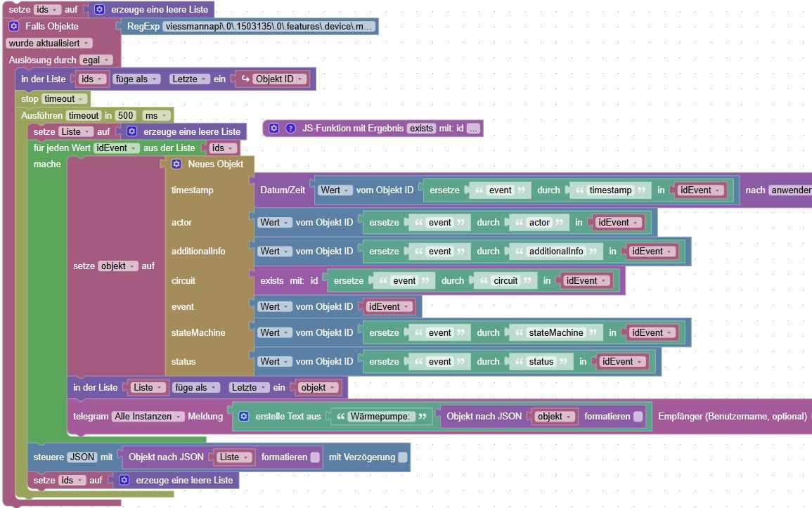Click gear icon on 'setze Liste' empty list block
Image resolution: width=812 pixels, height=508 pixels.
[132, 131]
